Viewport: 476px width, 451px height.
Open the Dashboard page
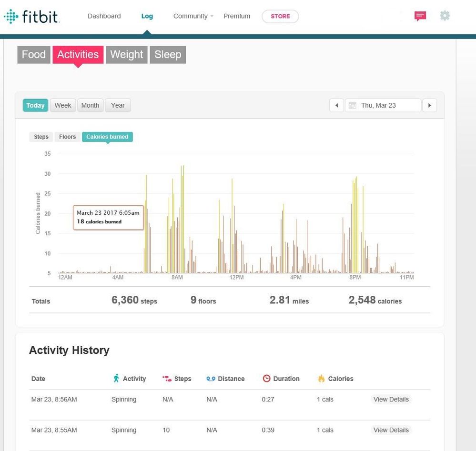tap(104, 16)
